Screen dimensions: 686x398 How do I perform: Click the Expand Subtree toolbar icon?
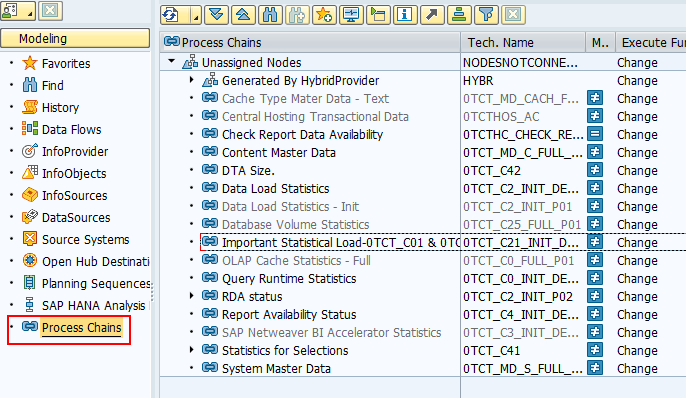point(216,15)
